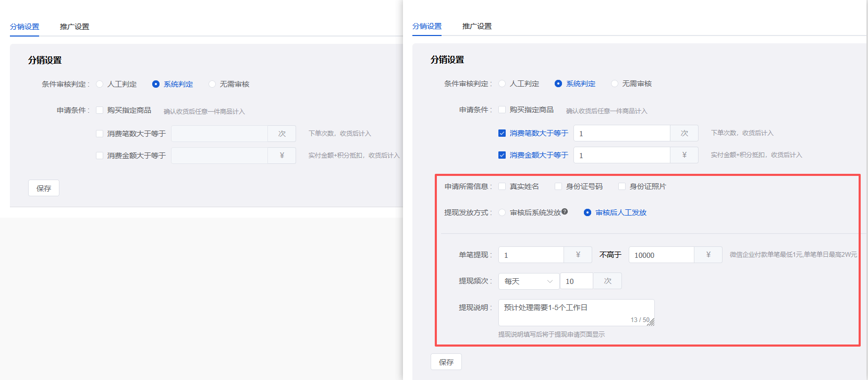Select 系统判定 radio in left panel

156,84
